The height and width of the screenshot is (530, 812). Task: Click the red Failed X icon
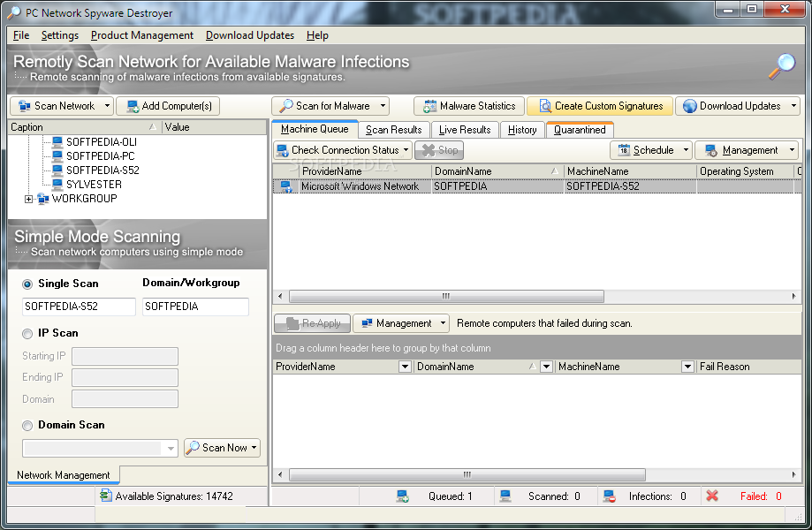(x=712, y=496)
